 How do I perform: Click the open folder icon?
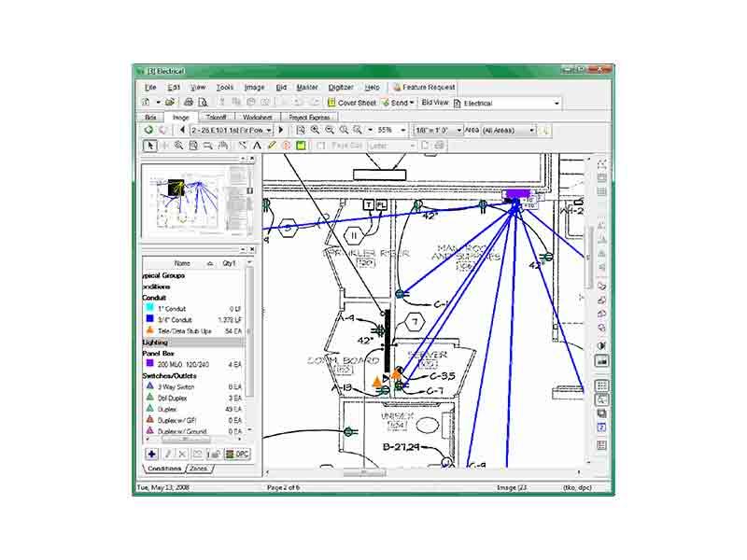coord(170,102)
